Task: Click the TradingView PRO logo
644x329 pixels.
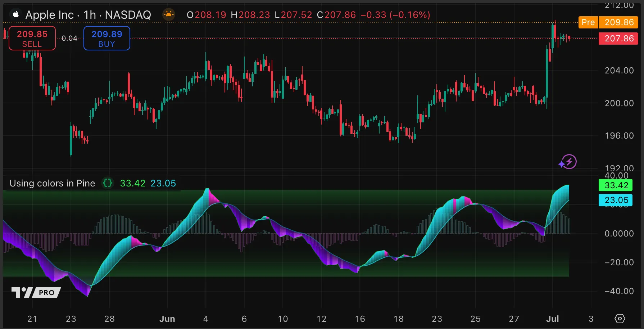Action: tap(36, 292)
